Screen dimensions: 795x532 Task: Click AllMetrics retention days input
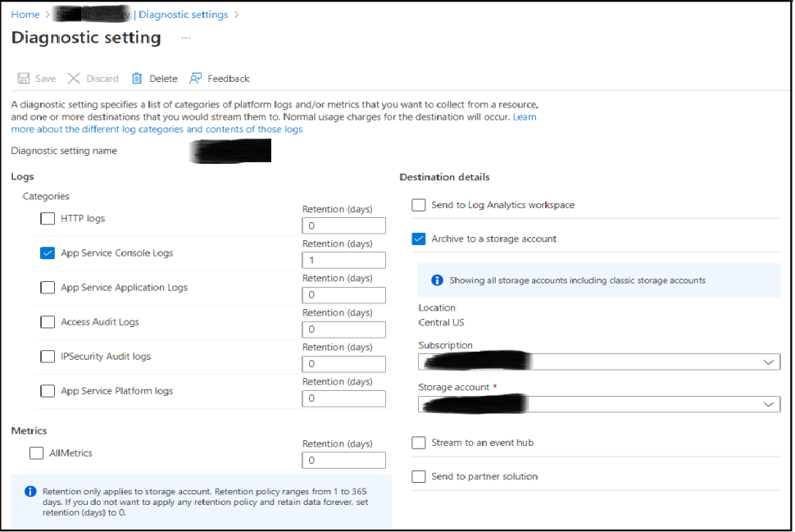[343, 461]
